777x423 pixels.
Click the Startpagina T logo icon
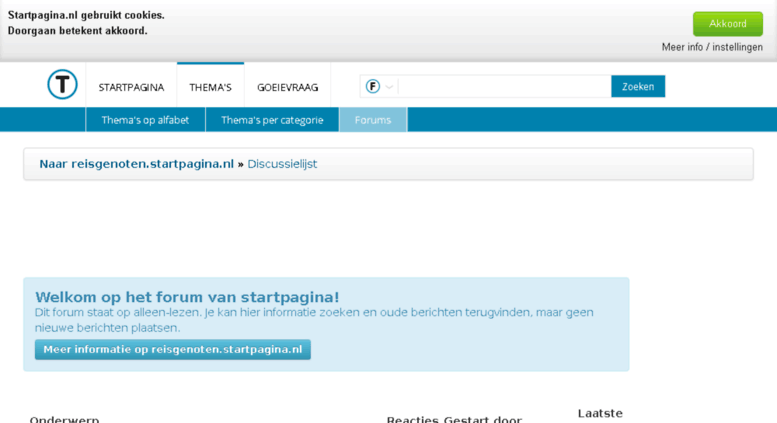point(62,84)
